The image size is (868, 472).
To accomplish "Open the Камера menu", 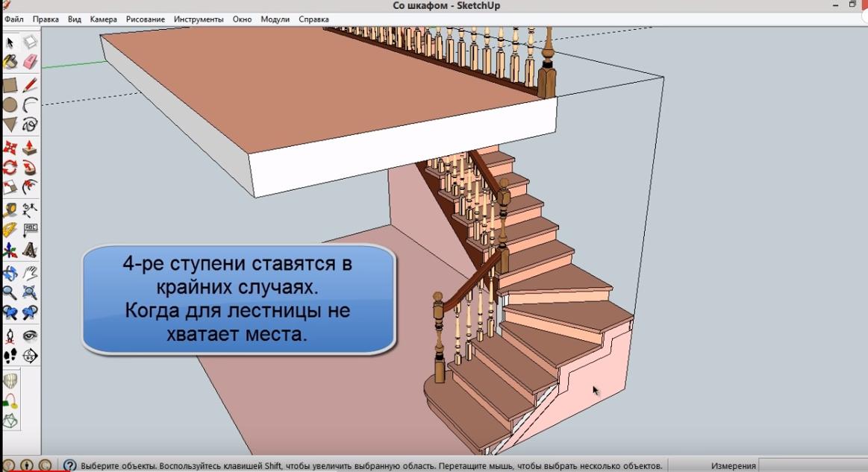I will (104, 19).
